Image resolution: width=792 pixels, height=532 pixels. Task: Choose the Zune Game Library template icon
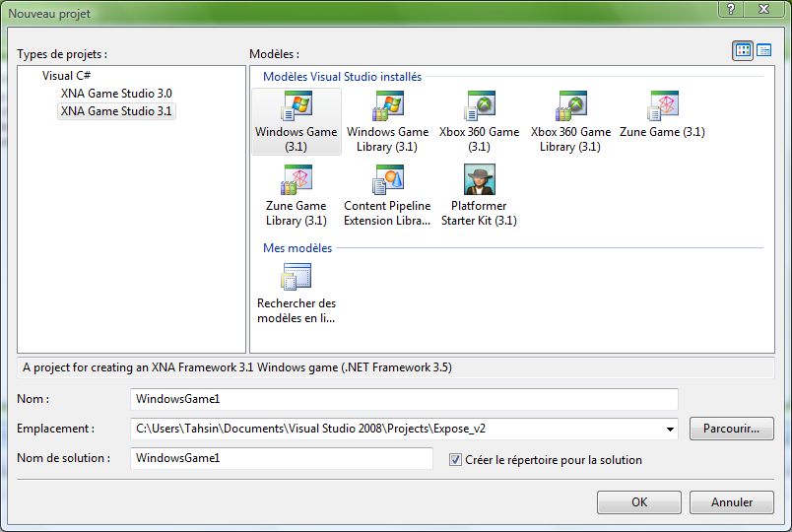click(x=296, y=180)
